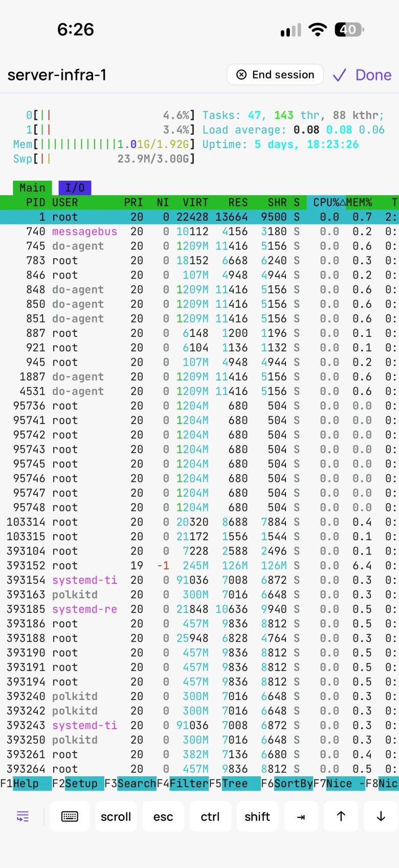Show the on-screen keyboard icon
Screen dimensions: 399x868
70,816
